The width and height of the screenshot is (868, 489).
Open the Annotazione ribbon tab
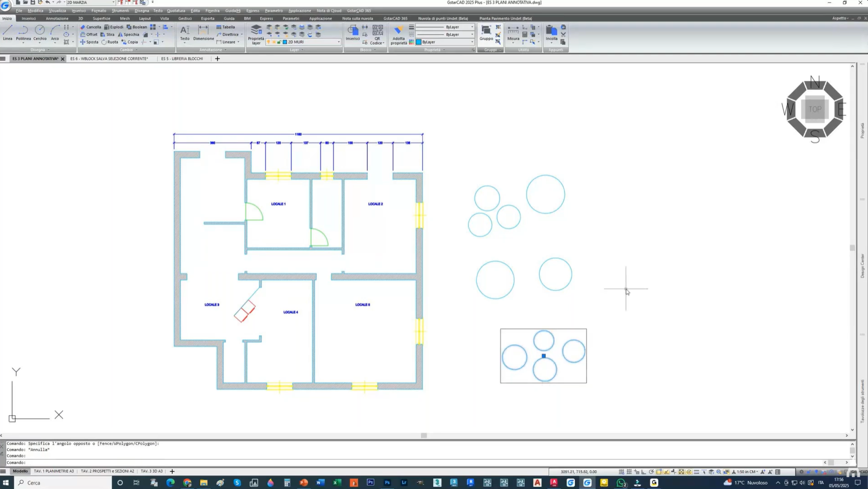click(x=57, y=19)
